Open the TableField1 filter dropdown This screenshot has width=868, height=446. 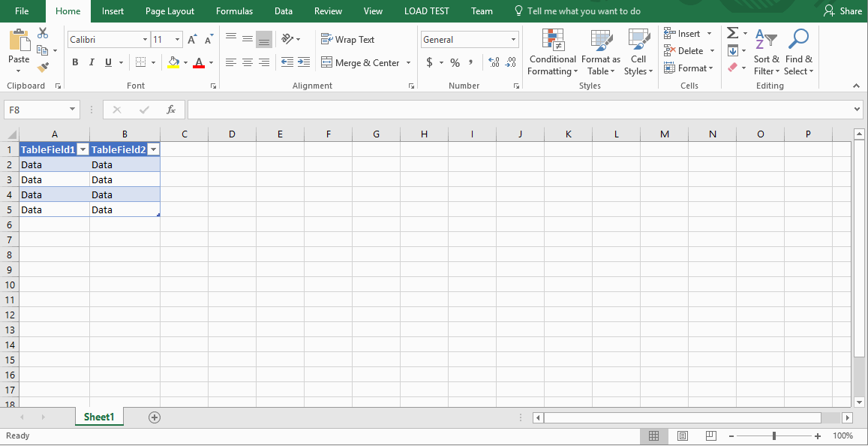tap(83, 149)
